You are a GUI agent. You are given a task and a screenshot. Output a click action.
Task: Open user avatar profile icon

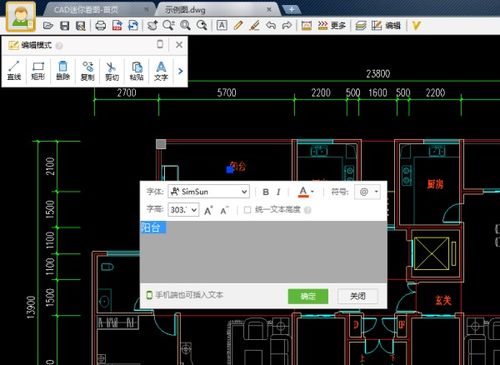(21, 17)
